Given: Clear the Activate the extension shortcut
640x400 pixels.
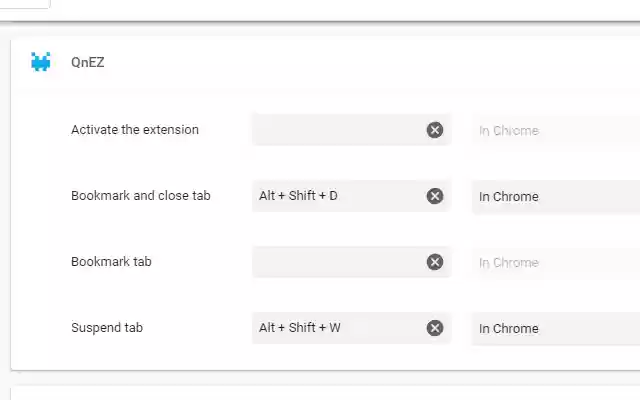Looking at the screenshot, I should pyautogui.click(x=435, y=130).
